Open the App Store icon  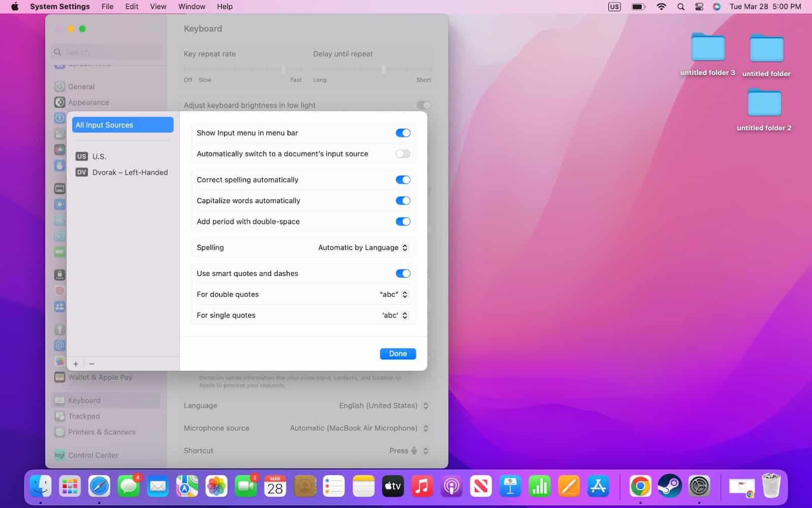[x=598, y=486]
